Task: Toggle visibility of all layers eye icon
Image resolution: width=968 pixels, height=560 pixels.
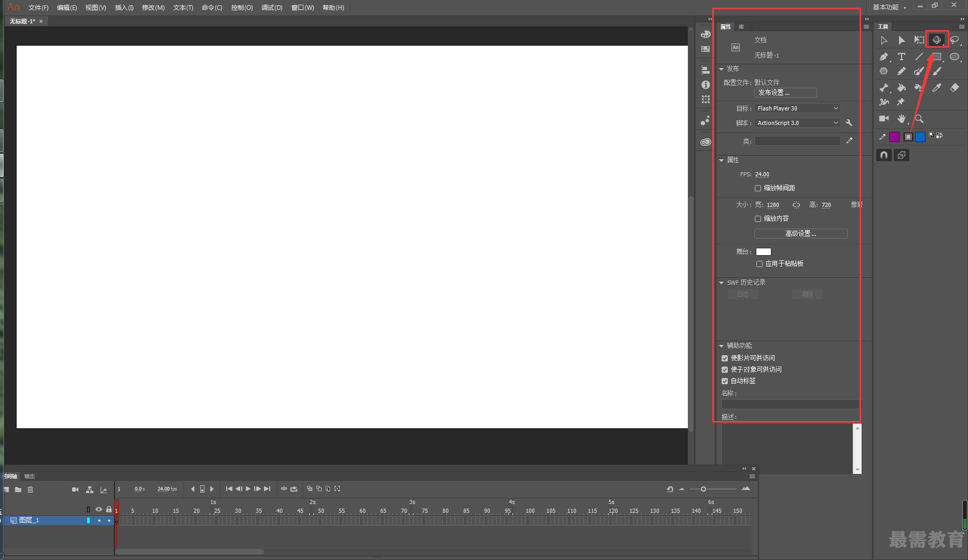Action: tap(99, 509)
